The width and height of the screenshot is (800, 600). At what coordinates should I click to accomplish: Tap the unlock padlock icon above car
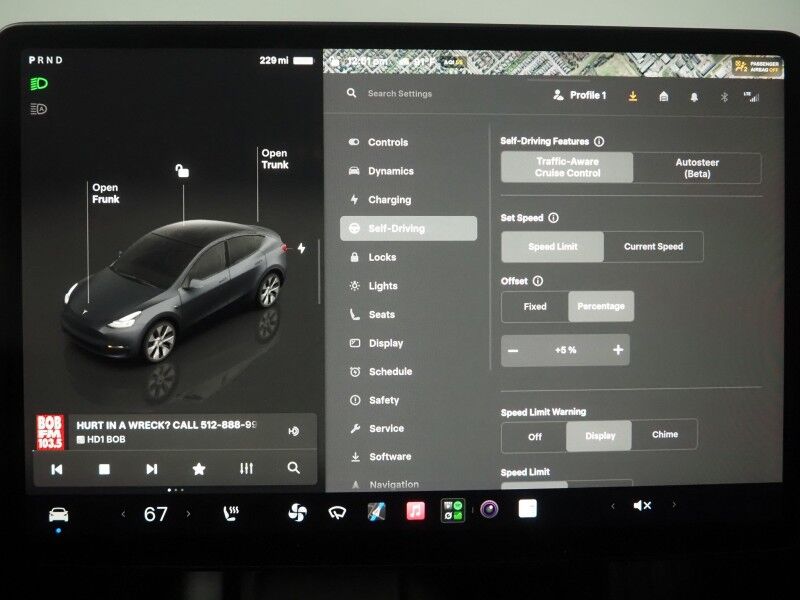pyautogui.click(x=182, y=170)
